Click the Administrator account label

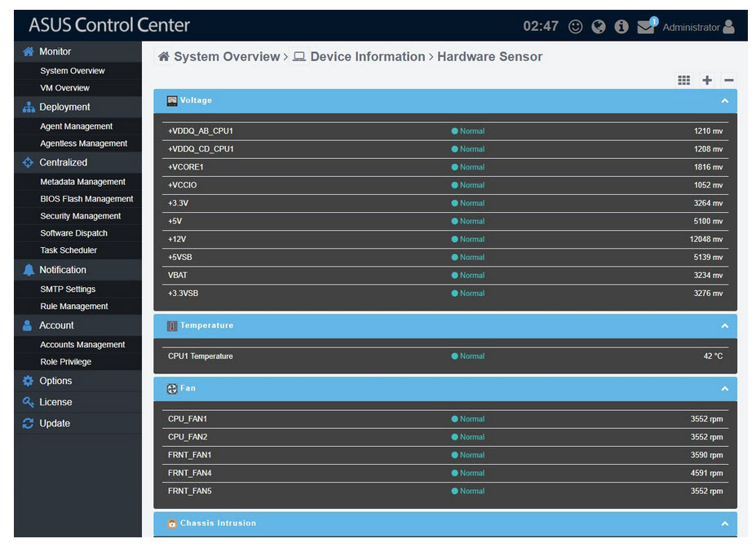click(x=691, y=28)
